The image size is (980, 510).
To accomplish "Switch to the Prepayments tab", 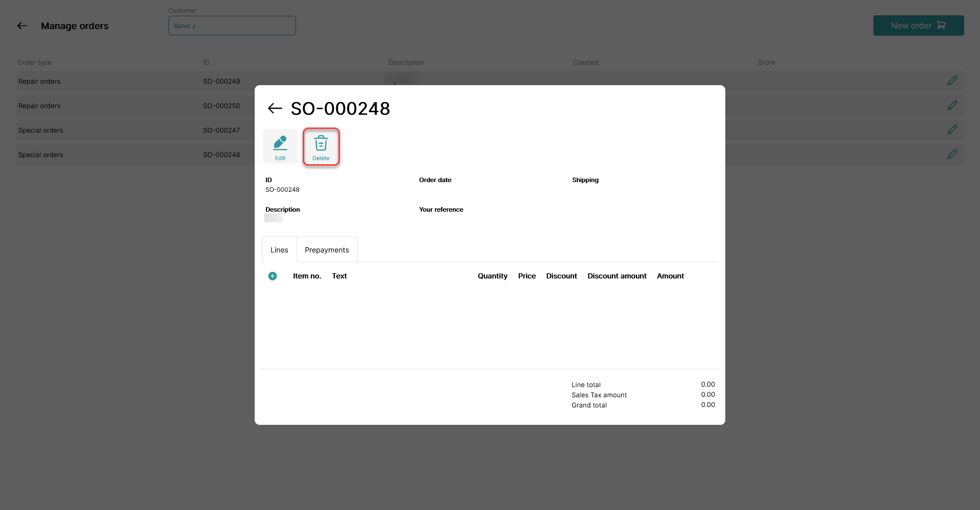I will [327, 249].
